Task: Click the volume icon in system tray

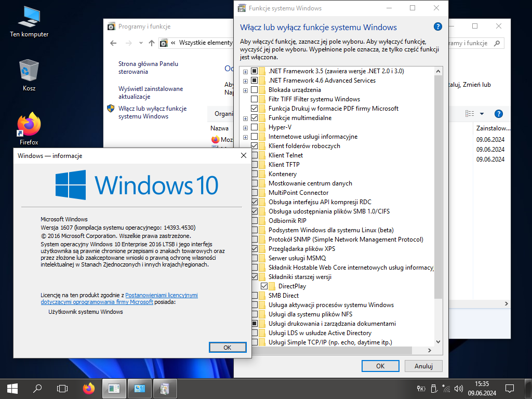Action: [x=459, y=388]
